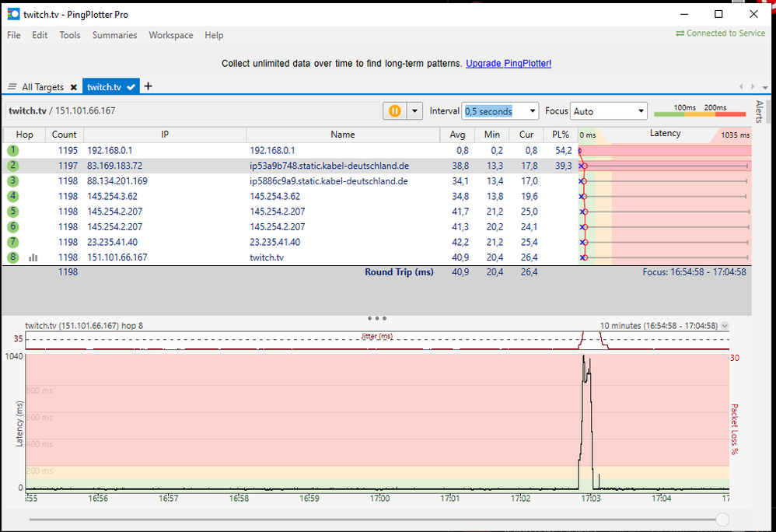
Task: Expand the 10 minutes timeline range chevron
Action: [725, 326]
